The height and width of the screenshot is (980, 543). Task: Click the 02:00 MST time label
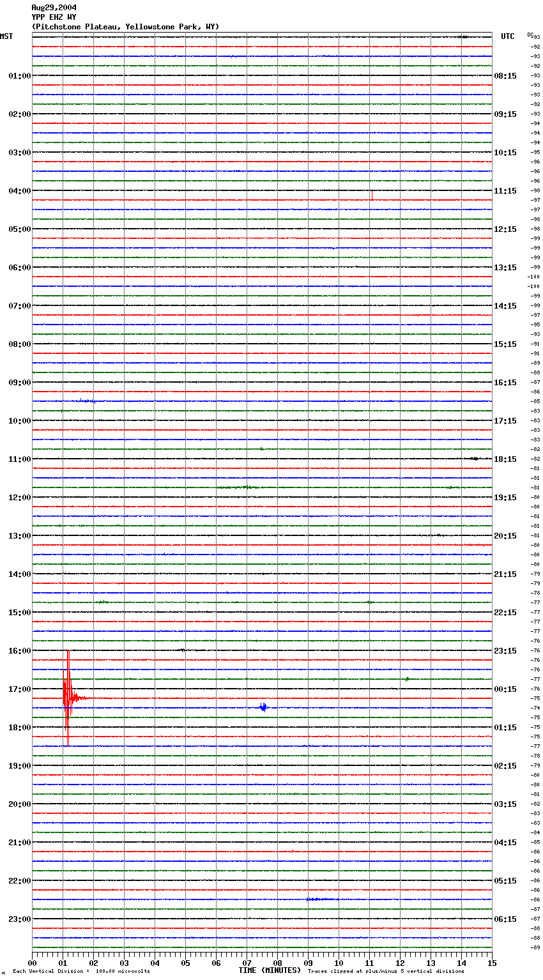20,114
